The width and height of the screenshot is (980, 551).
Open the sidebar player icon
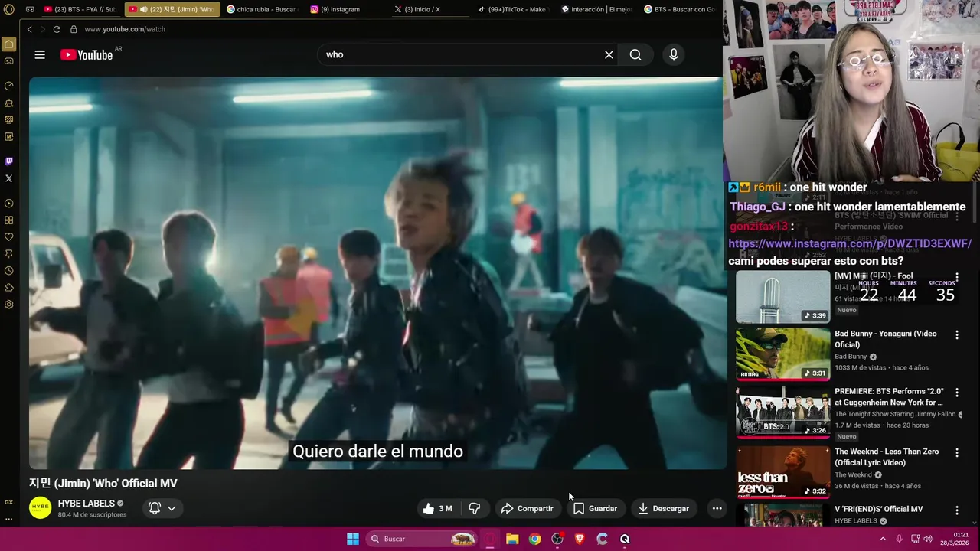(9, 204)
